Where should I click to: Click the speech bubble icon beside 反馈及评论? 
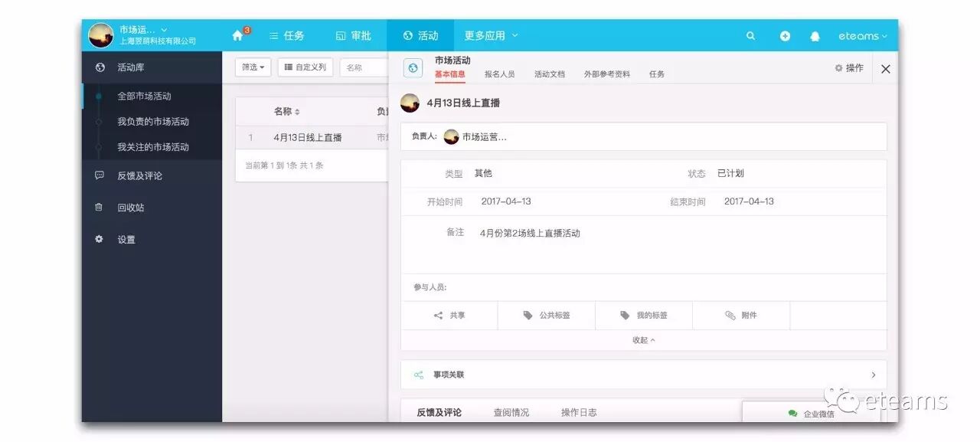[100, 175]
